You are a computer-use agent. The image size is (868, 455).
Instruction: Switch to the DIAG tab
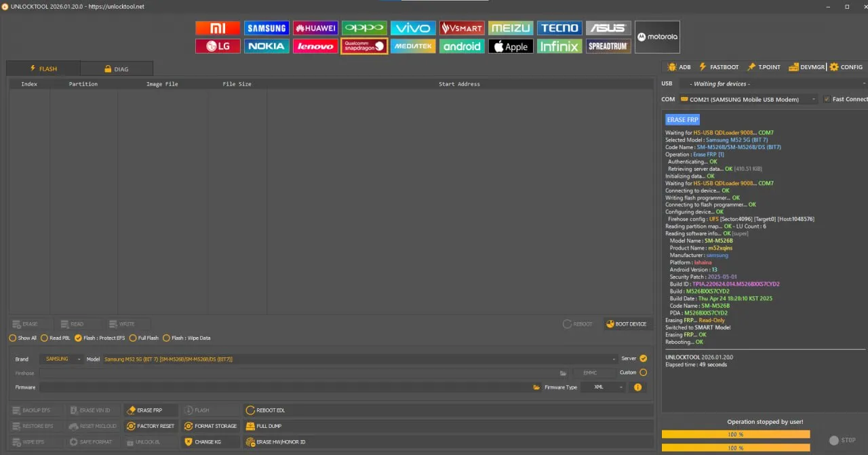tap(116, 68)
